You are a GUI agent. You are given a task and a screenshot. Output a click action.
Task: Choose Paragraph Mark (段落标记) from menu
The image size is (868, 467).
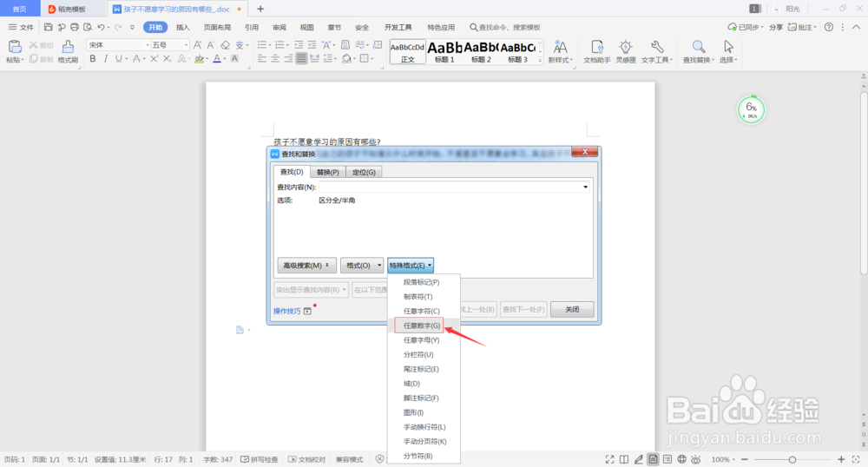point(424,282)
